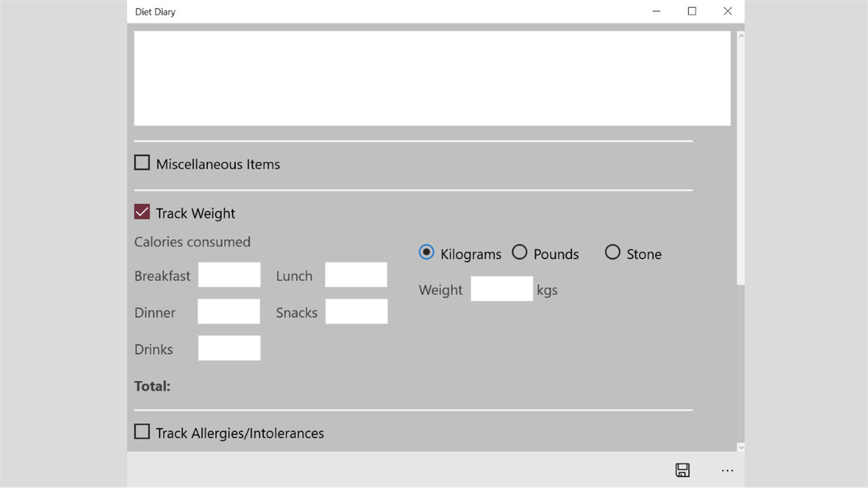Click the scrollbar up arrow

point(741,36)
